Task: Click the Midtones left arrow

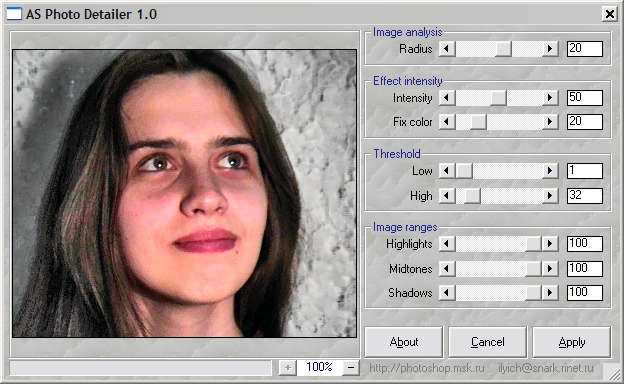Action: 447,269
